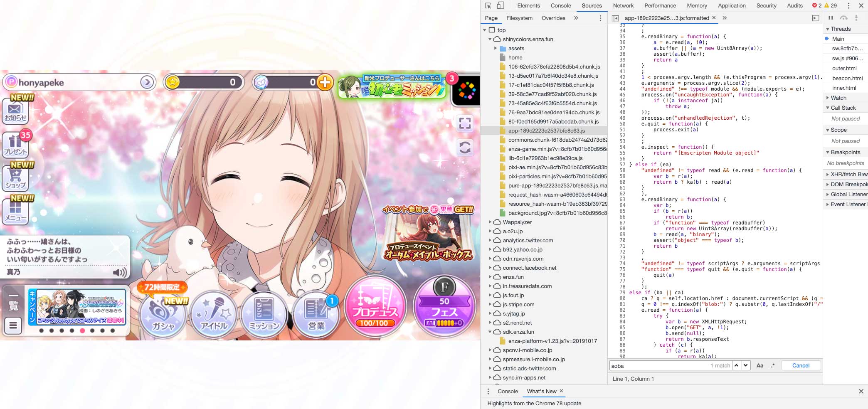This screenshot has width=868, height=409.
Task: Click the game fullscreen icon
Action: [x=465, y=123]
